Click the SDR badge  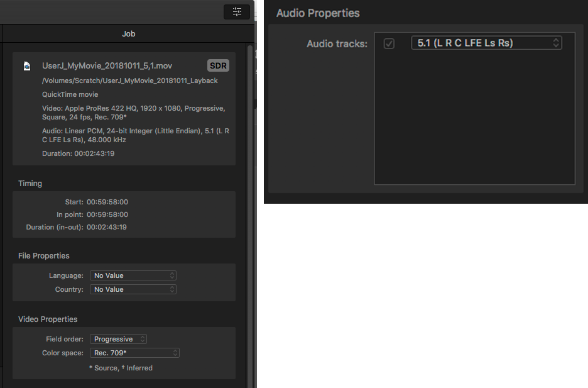(x=218, y=65)
